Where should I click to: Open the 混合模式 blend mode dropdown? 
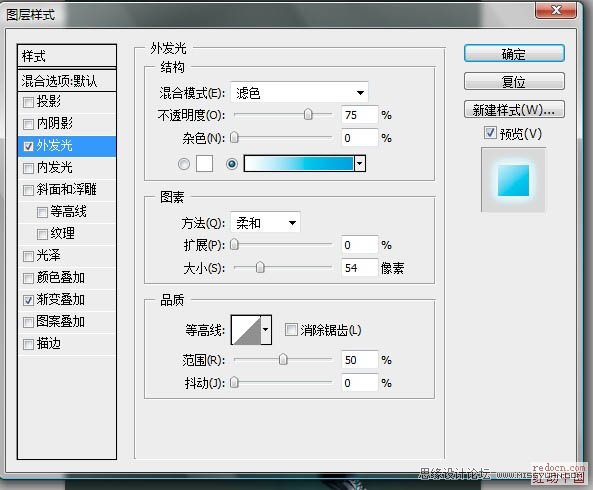point(299,93)
